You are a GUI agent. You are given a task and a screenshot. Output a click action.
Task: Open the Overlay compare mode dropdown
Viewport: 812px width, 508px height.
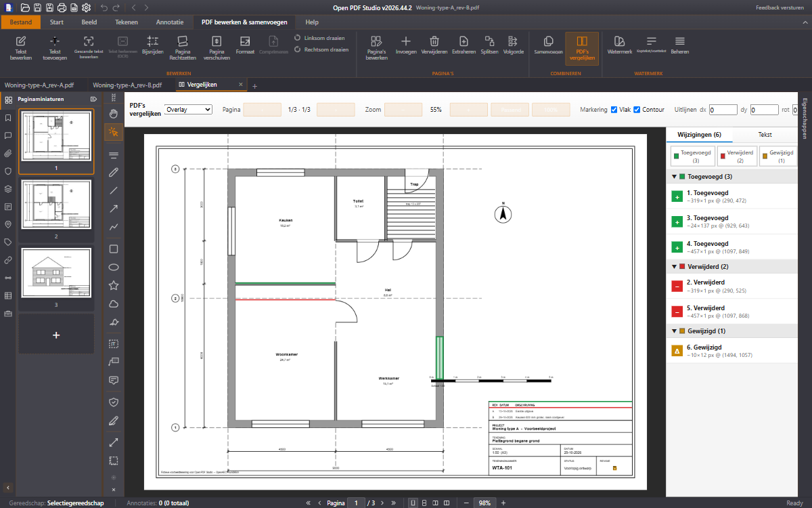189,109
